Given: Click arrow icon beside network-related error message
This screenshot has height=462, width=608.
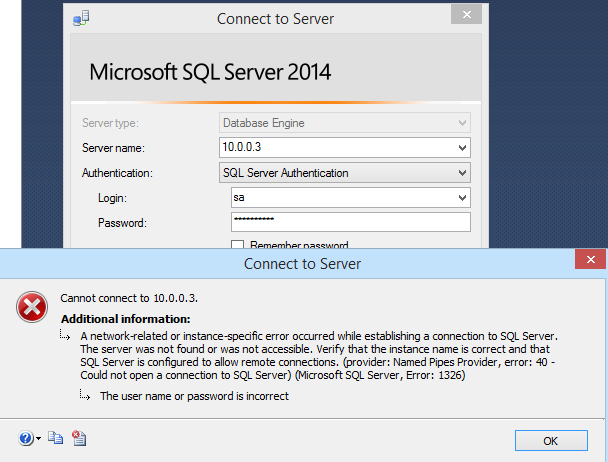Looking at the screenshot, I should coord(66,337).
